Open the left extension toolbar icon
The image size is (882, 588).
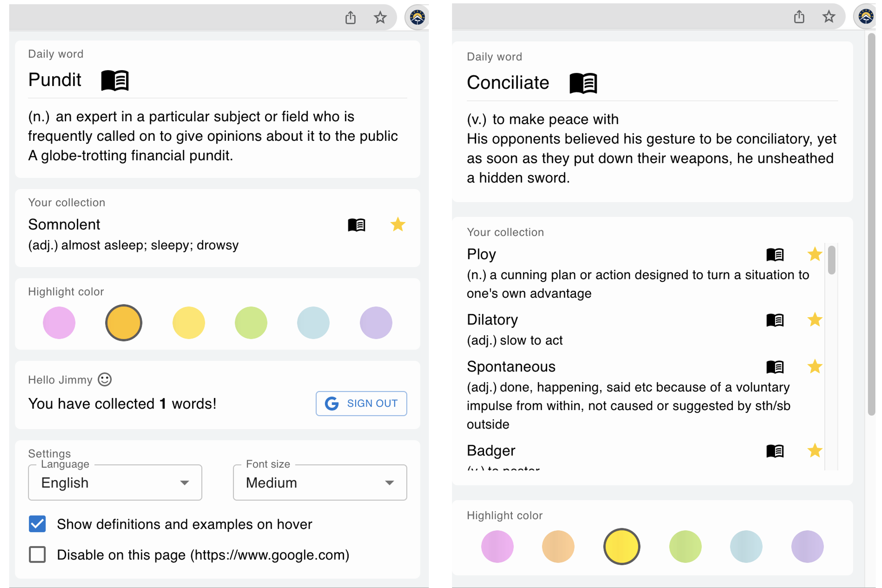[417, 17]
